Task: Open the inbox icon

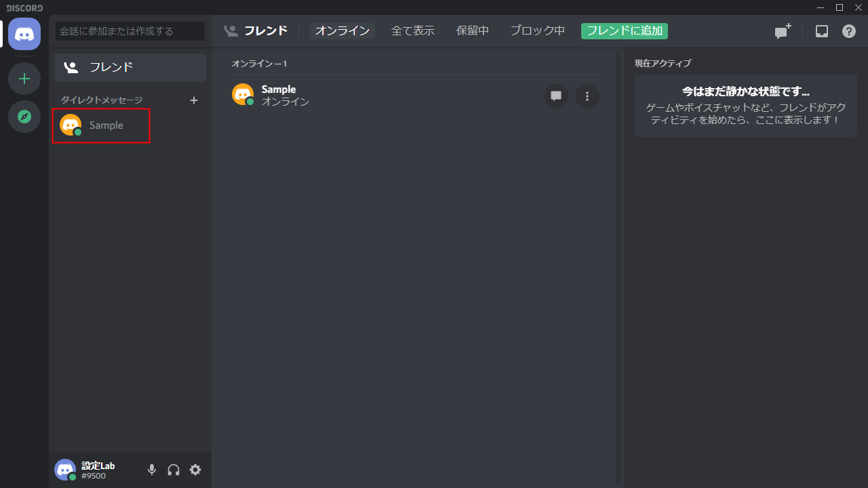Action: (x=822, y=31)
